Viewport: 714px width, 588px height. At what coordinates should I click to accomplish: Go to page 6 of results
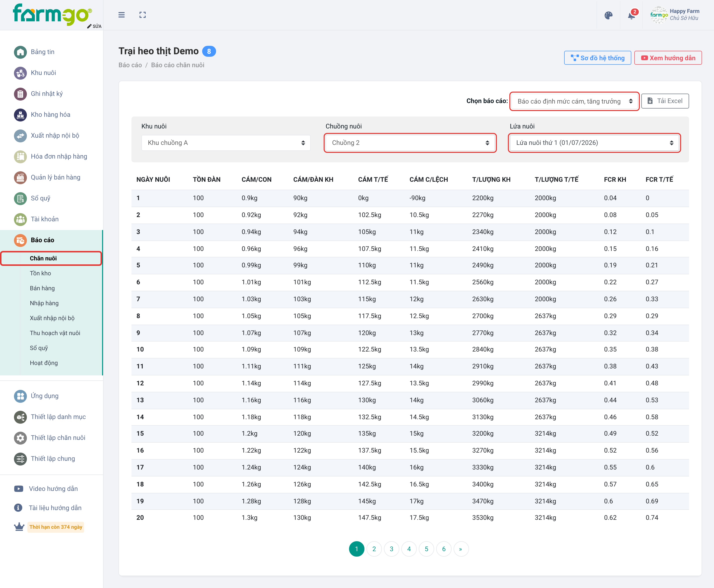click(444, 549)
